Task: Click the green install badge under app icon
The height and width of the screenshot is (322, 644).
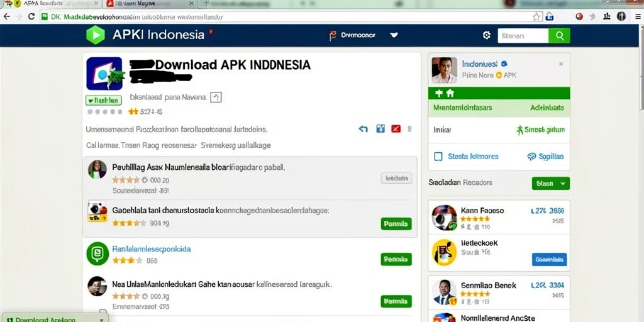Action: 104,100
